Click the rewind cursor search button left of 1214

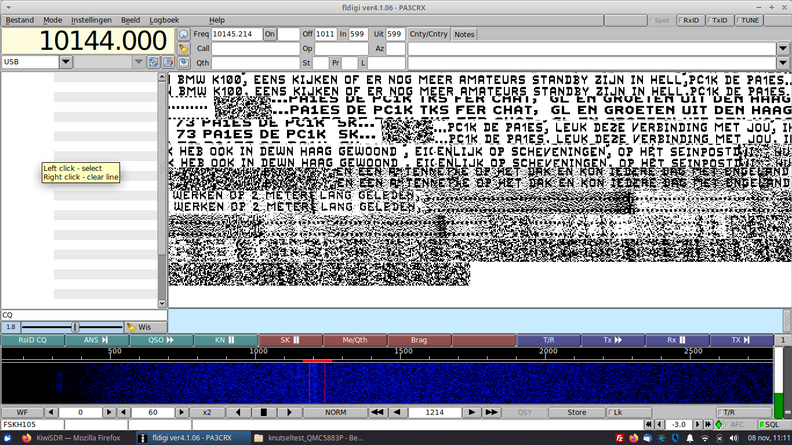pos(378,412)
